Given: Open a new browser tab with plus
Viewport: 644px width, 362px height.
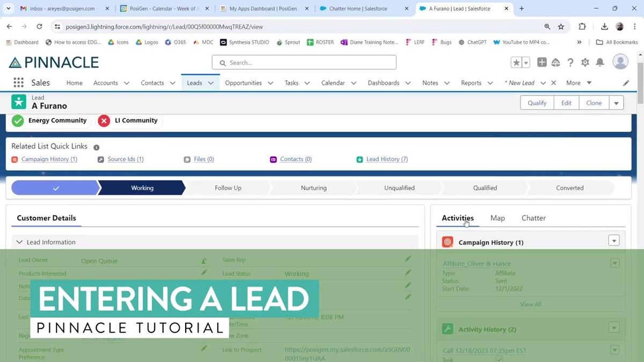Looking at the screenshot, I should pyautogui.click(x=522, y=9).
